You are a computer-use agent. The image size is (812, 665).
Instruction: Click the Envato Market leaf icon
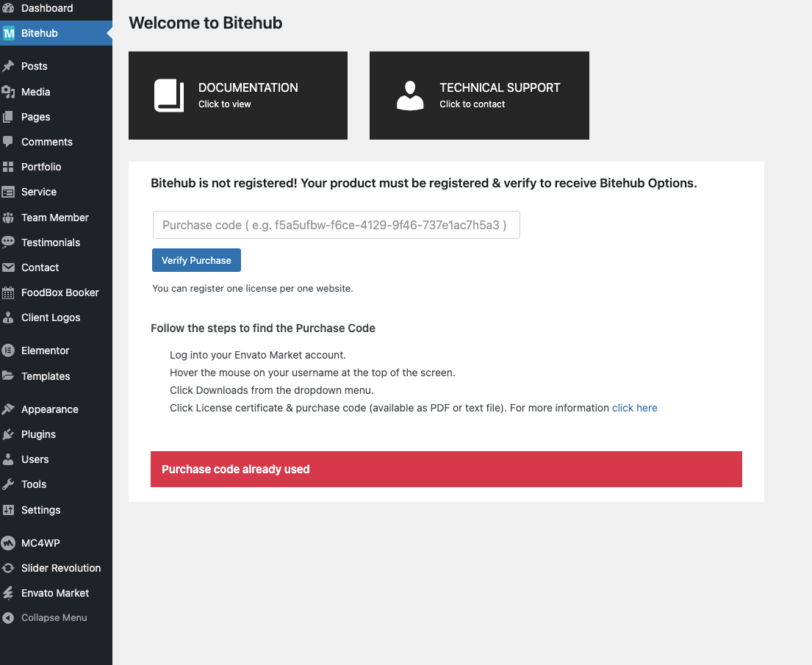(8, 593)
